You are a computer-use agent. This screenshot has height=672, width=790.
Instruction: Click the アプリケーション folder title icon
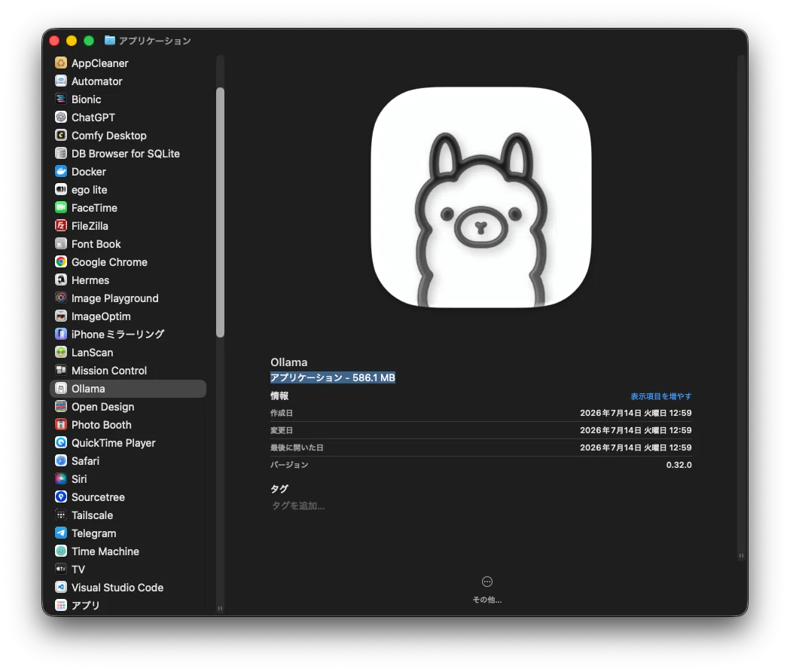coord(110,41)
